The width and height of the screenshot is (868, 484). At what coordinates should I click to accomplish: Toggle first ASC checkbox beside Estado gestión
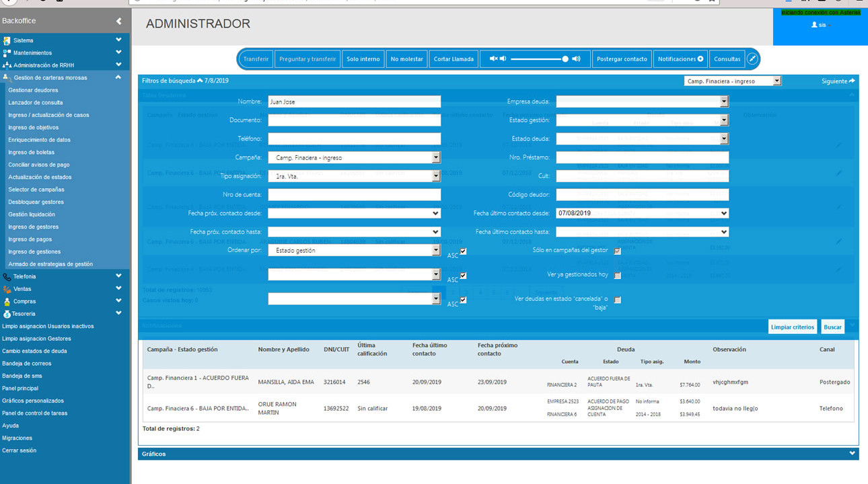click(x=463, y=251)
